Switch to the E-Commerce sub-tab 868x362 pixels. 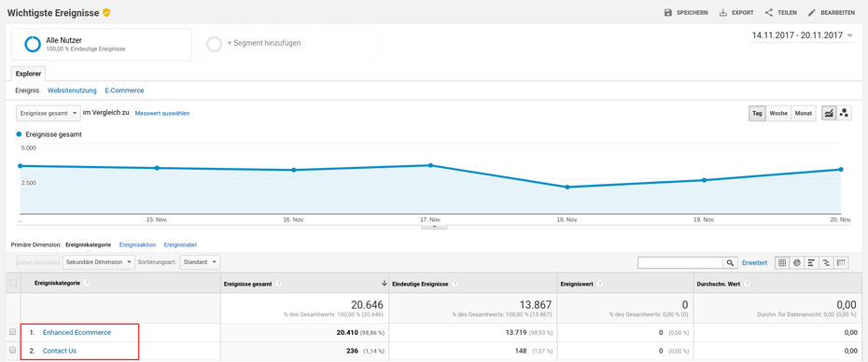(x=124, y=90)
